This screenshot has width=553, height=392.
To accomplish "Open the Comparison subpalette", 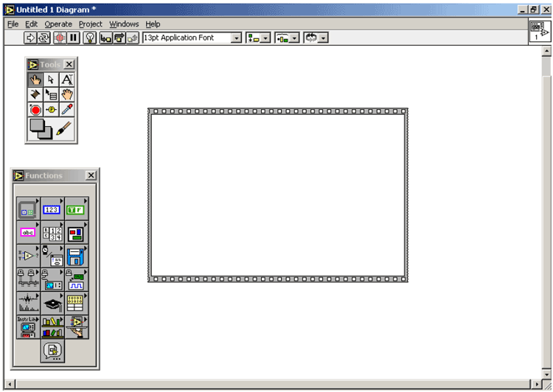I will [x=28, y=256].
